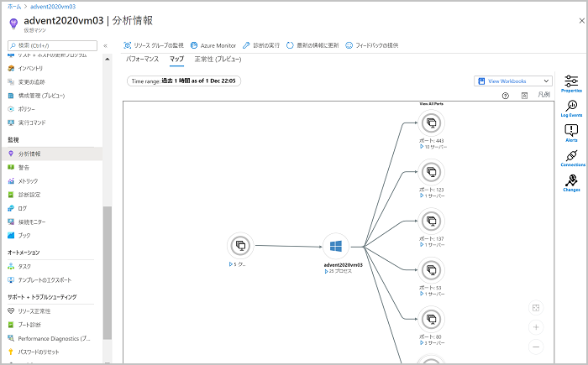Select the port 123 server group node

431,172
